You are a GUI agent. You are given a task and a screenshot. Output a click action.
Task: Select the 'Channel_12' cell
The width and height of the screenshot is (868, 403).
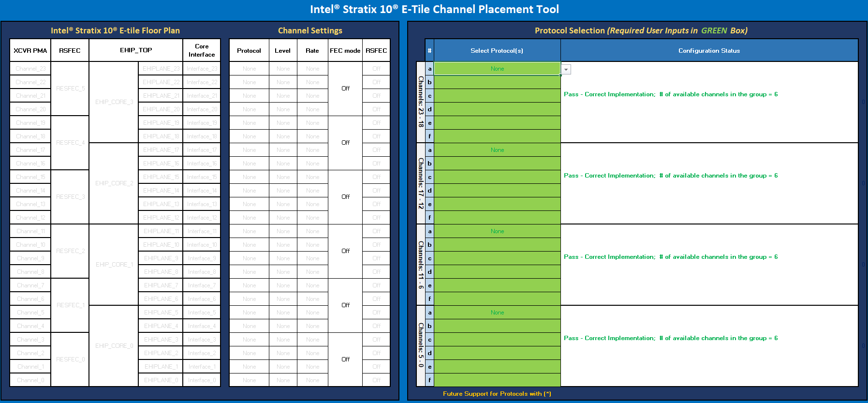click(30, 218)
